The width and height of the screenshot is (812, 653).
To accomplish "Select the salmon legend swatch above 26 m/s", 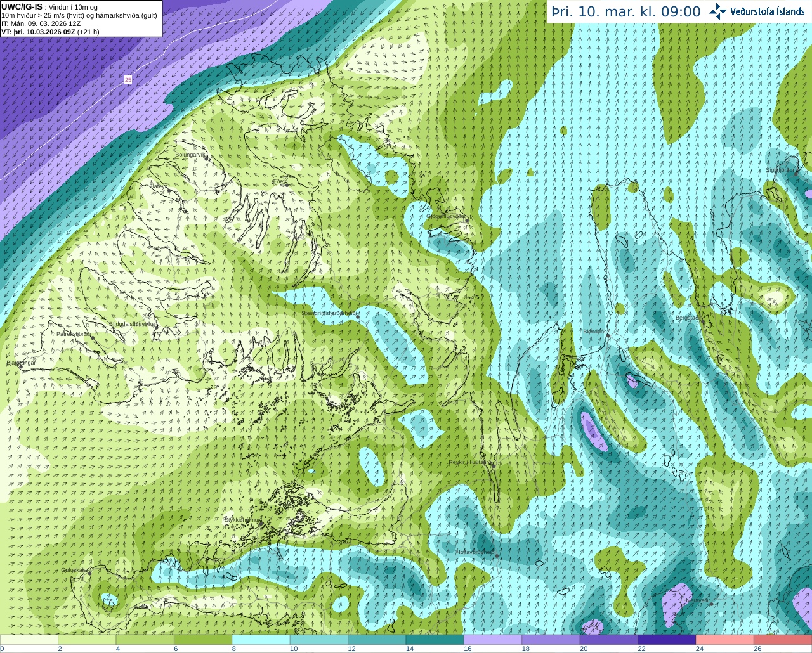I will click(783, 640).
